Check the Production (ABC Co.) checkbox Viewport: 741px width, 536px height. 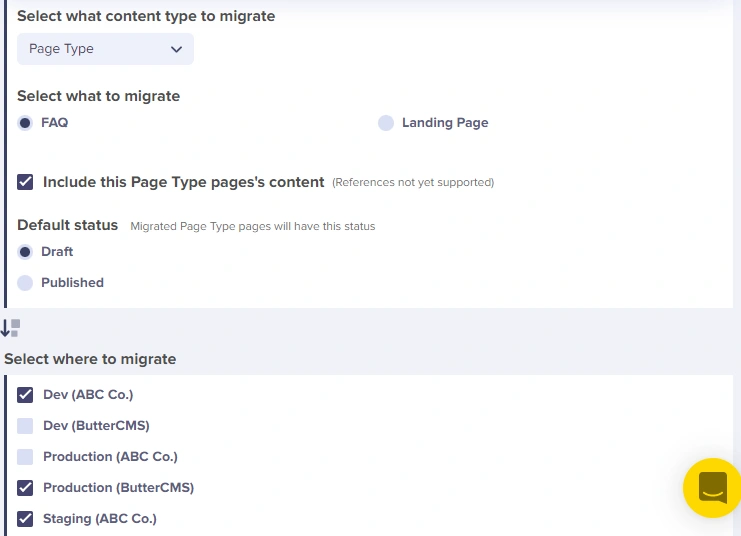click(26, 457)
